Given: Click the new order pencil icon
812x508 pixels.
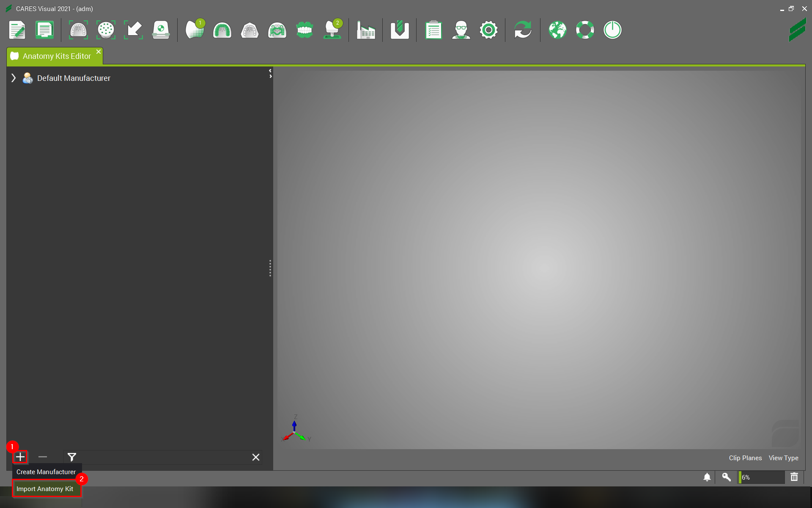Looking at the screenshot, I should point(17,30).
